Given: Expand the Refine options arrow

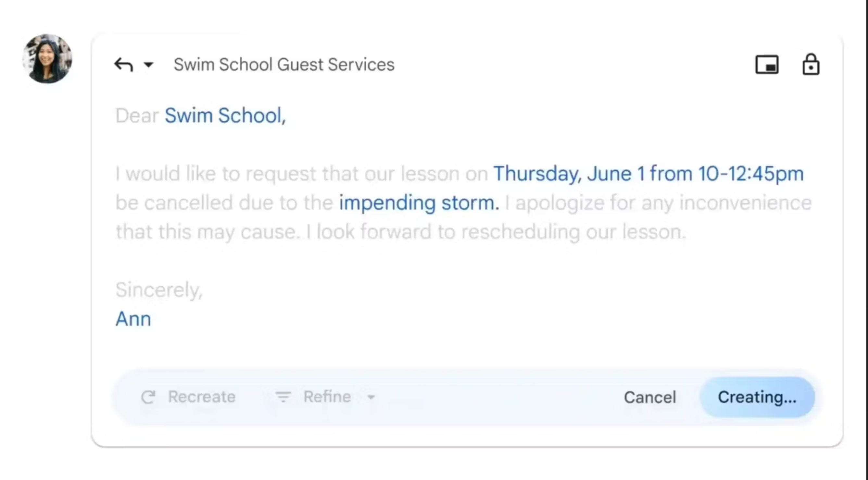Looking at the screenshot, I should point(371,397).
